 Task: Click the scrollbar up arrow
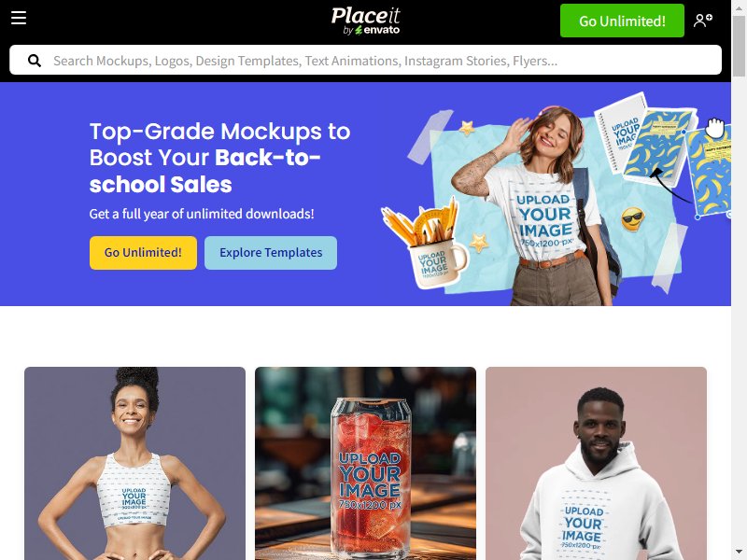pos(739,6)
